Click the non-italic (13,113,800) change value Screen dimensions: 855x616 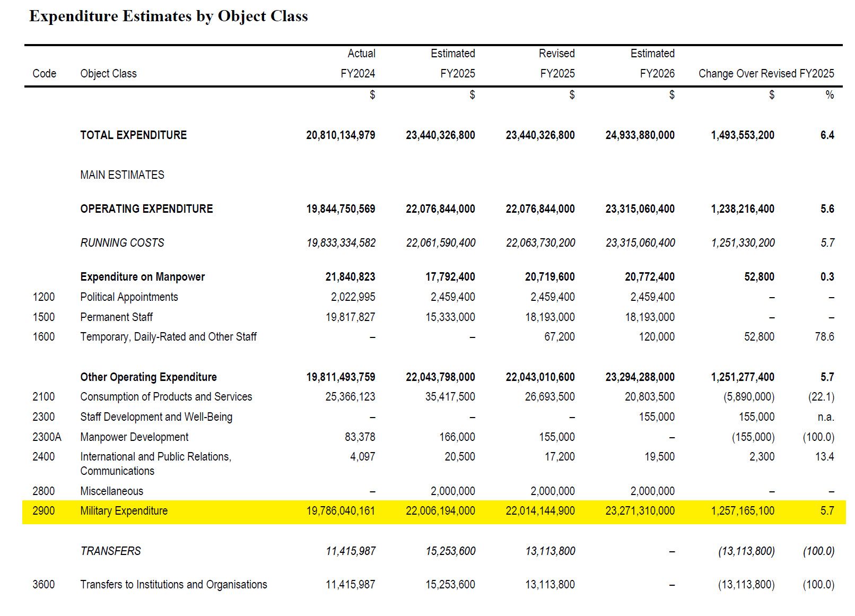pyautogui.click(x=746, y=584)
